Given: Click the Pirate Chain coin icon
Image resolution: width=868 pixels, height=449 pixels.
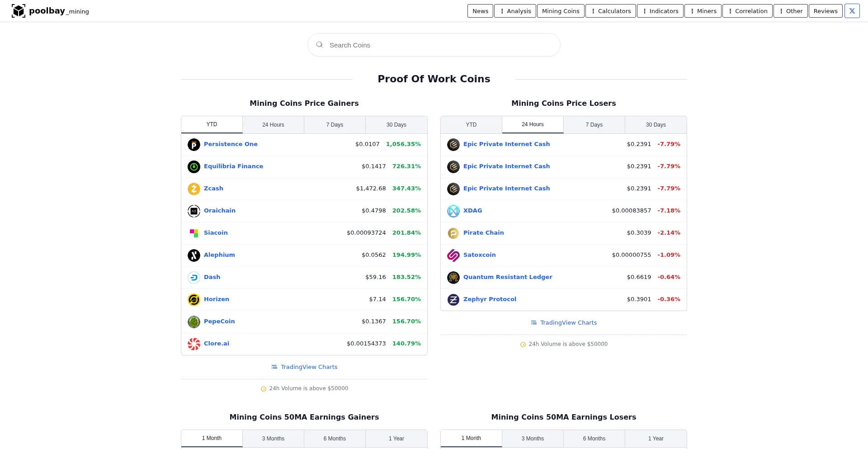Looking at the screenshot, I should pos(453,233).
